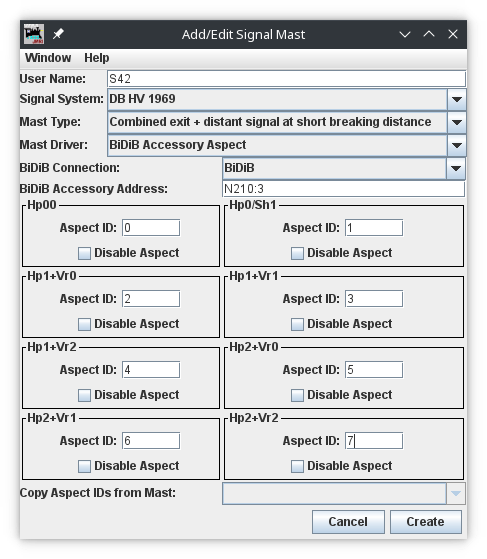Expand the BiDiB Connection dropdown

point(456,168)
